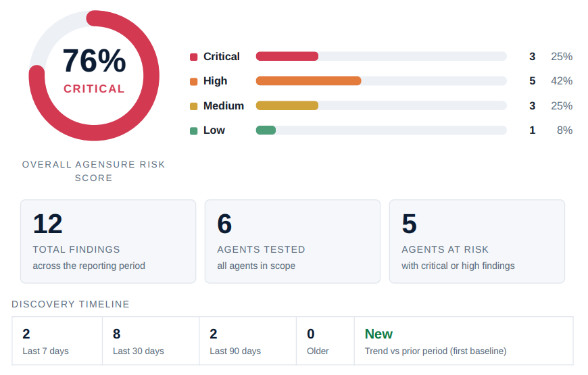The height and width of the screenshot is (375, 588).
Task: Select the Low severity progress bar
Action: pyautogui.click(x=381, y=130)
